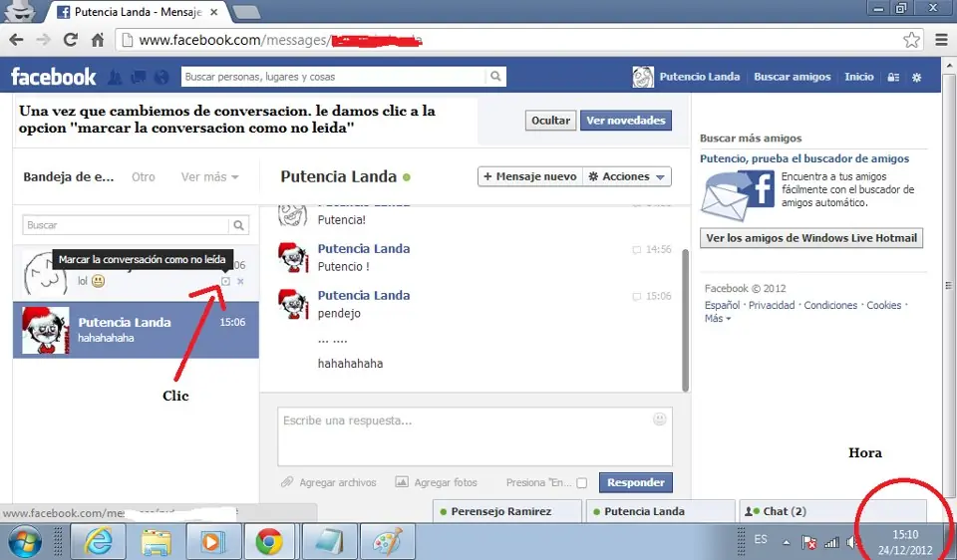Go to Chrome home page

97,40
